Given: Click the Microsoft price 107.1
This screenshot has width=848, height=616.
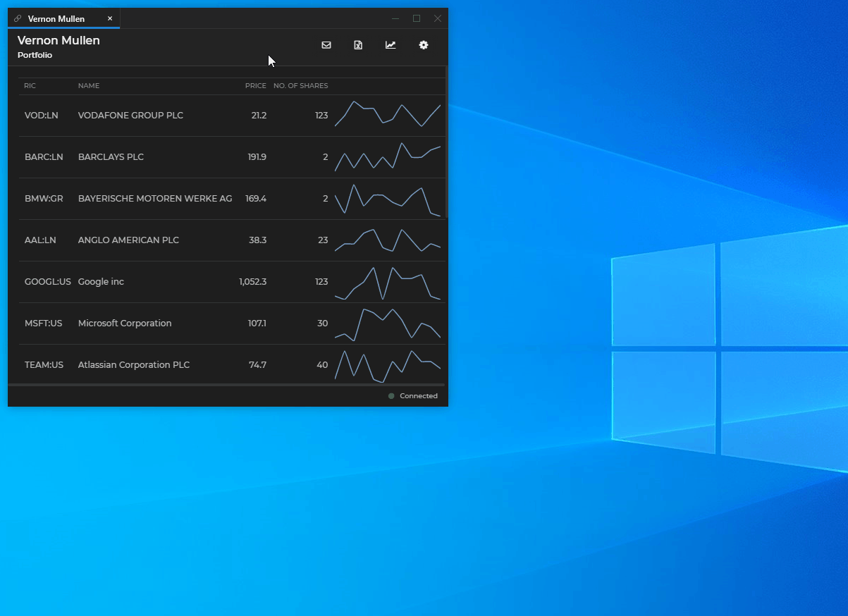Looking at the screenshot, I should [x=258, y=324].
